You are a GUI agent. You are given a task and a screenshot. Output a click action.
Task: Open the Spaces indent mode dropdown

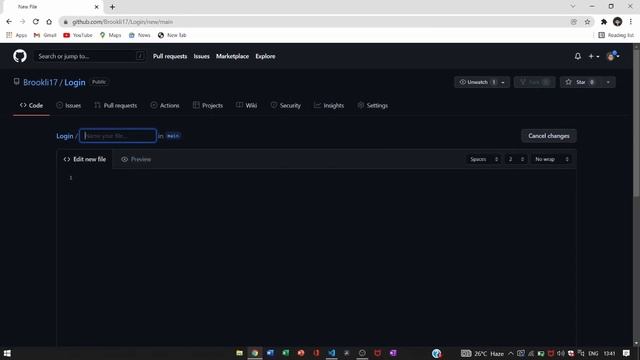click(484, 159)
